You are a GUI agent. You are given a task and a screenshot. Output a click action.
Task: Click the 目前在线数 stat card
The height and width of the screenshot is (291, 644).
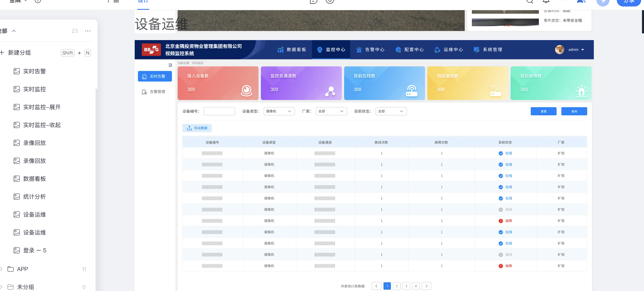385,83
